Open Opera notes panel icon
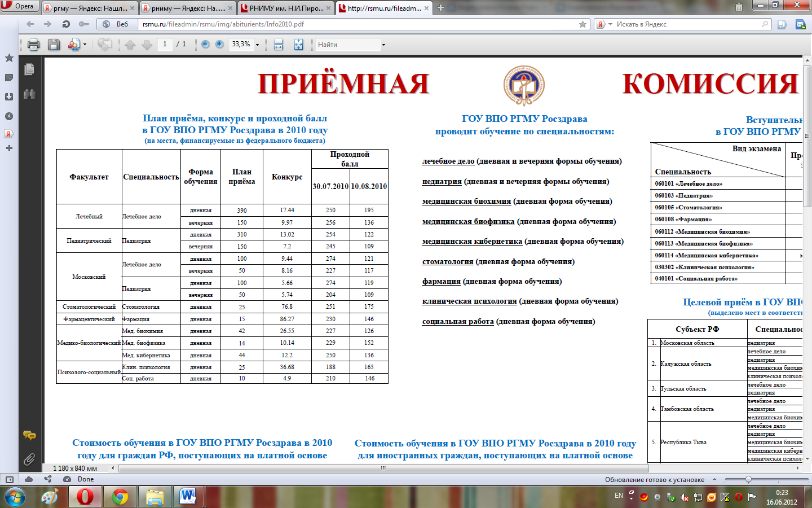Viewport: 812px width, 508px height. point(9,77)
